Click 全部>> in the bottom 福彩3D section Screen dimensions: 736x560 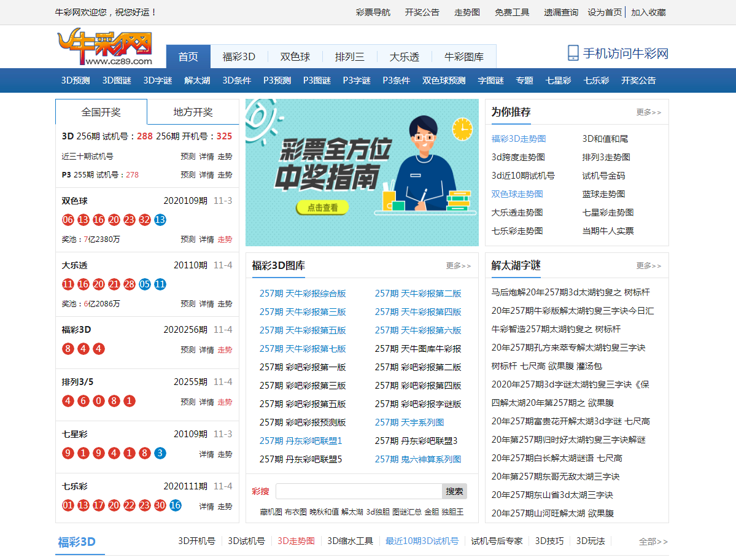pos(653,542)
